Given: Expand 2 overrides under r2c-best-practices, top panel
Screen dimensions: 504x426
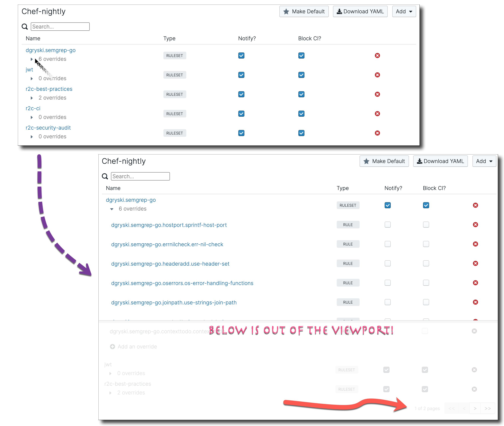Looking at the screenshot, I should tap(32, 98).
